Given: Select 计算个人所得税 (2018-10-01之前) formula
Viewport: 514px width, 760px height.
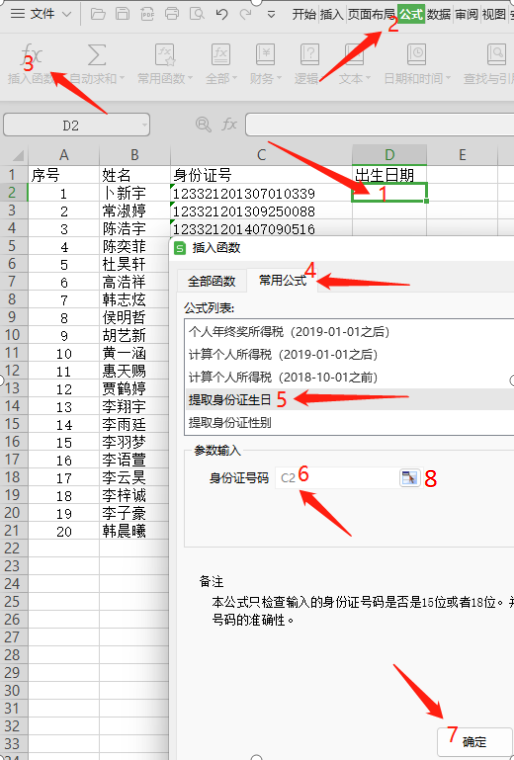Looking at the screenshot, I should (349, 377).
